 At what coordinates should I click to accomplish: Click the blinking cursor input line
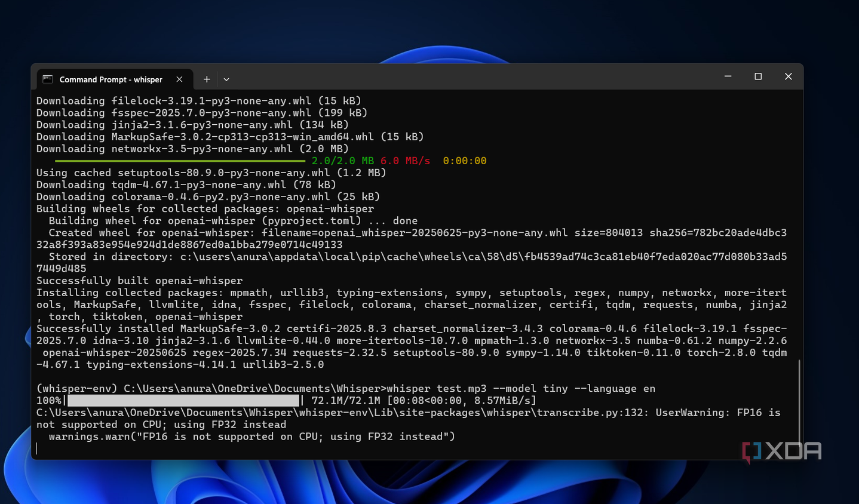37,448
